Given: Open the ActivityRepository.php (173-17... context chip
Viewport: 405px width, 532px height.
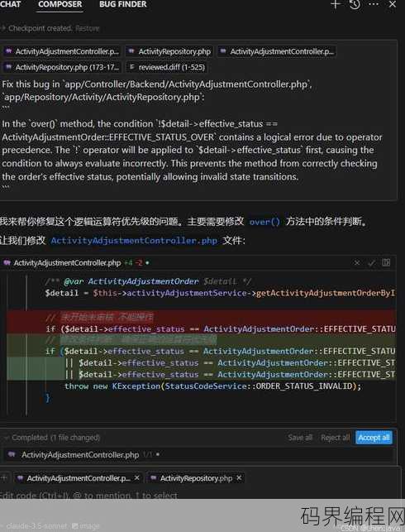Looking at the screenshot, I should [x=62, y=67].
